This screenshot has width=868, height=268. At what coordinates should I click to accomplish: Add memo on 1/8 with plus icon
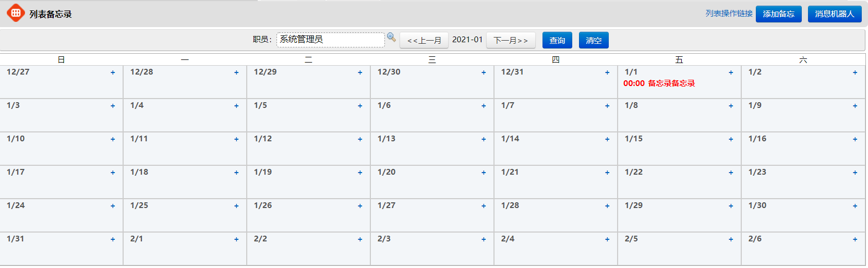[731, 106]
